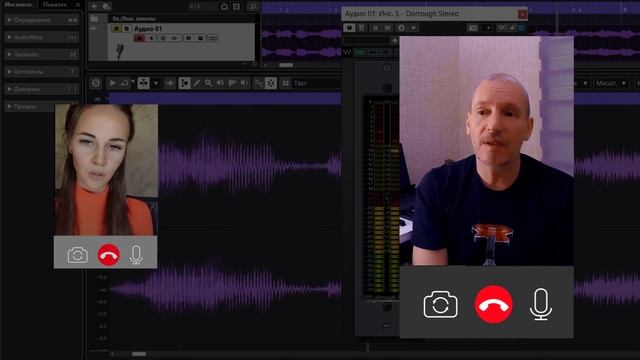This screenshot has height=360, width=640.
Task: Click the search icon above track list
Action: click(x=253, y=6)
